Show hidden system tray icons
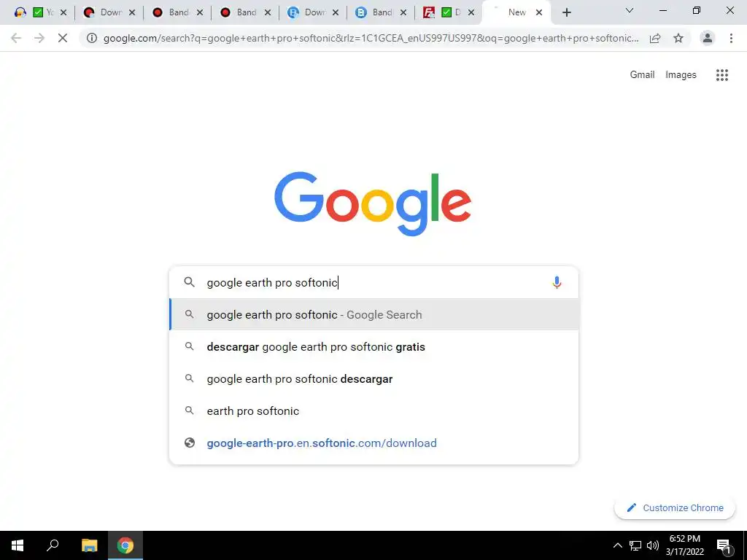This screenshot has width=747, height=560. pyautogui.click(x=617, y=545)
